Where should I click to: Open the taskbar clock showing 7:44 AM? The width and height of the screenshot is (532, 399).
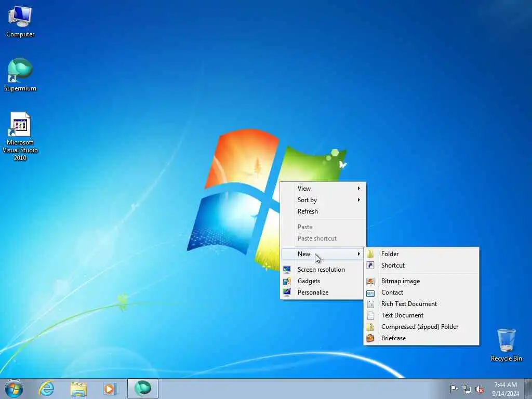[x=506, y=389]
